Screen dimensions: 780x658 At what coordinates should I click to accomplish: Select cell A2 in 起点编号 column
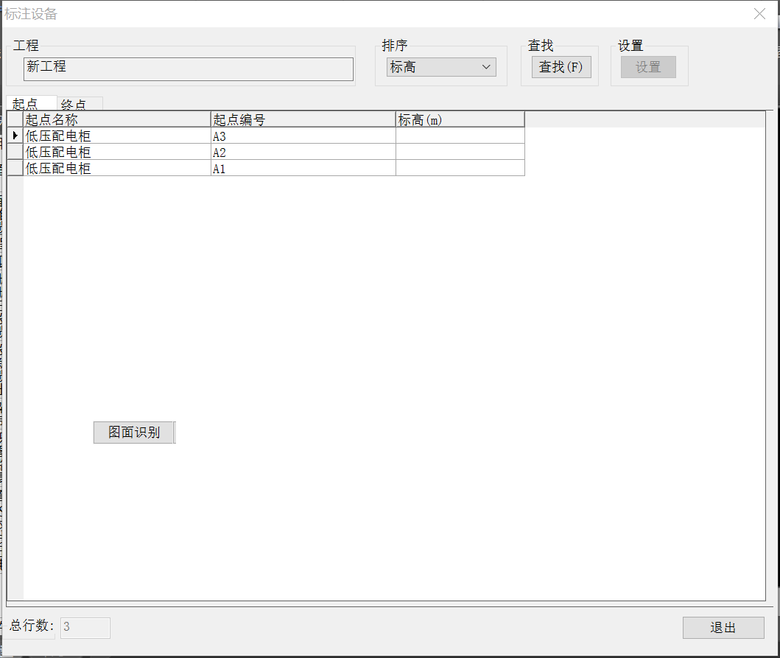[302, 152]
